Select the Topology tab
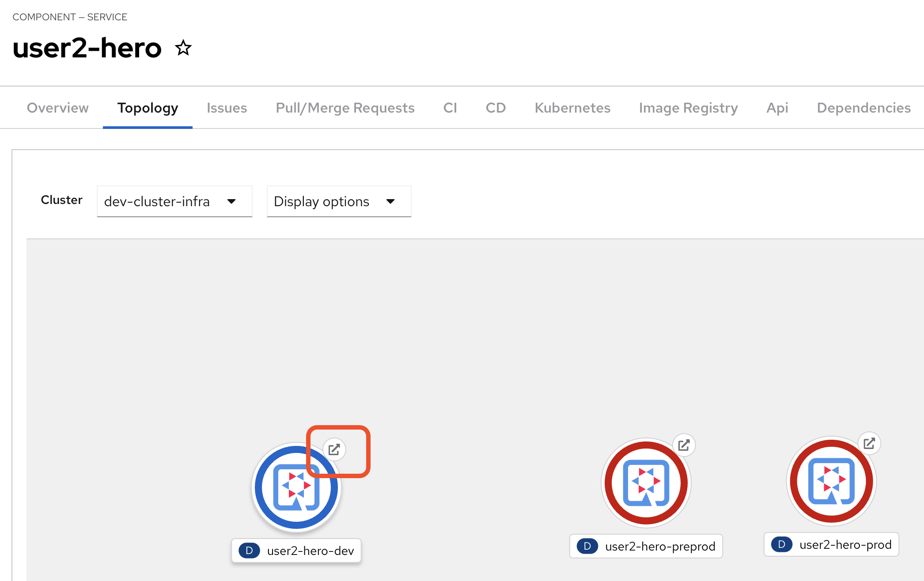 [148, 108]
